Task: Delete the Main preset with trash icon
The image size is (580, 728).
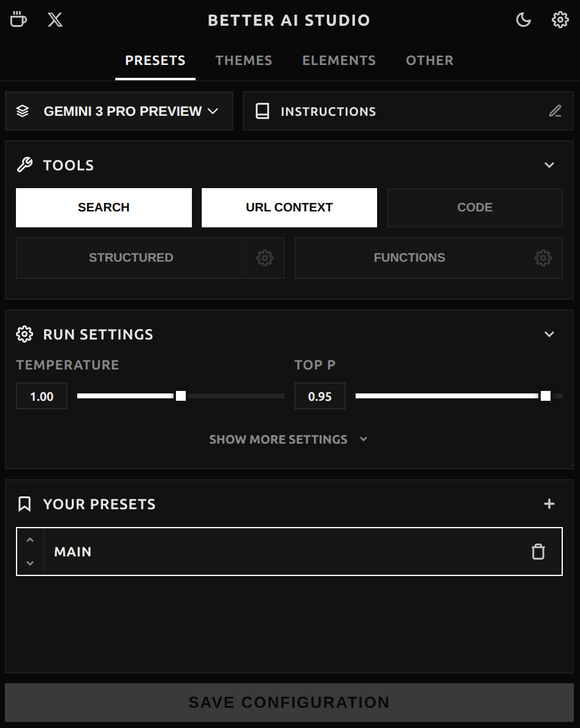Action: point(538,552)
